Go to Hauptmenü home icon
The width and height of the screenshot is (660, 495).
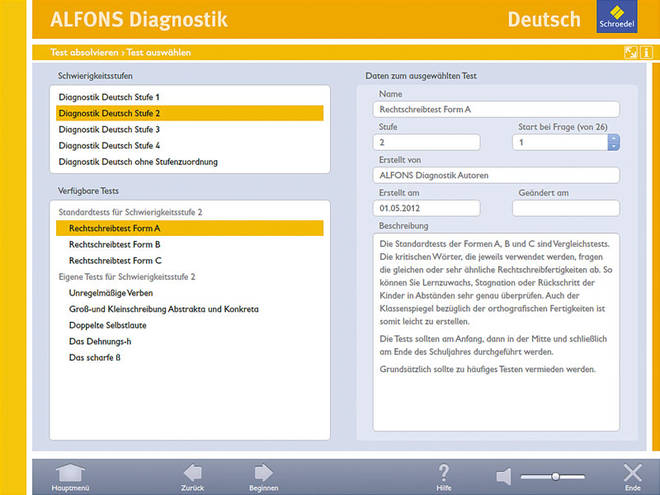(x=70, y=474)
